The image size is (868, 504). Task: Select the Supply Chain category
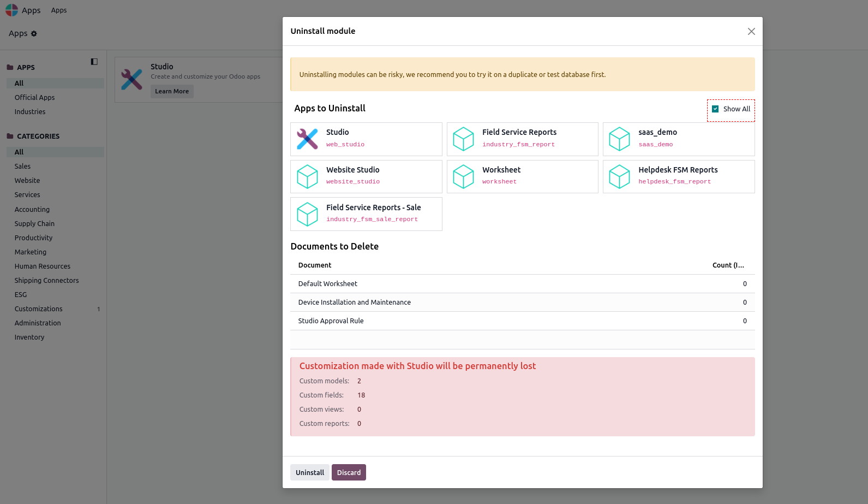(55, 223)
